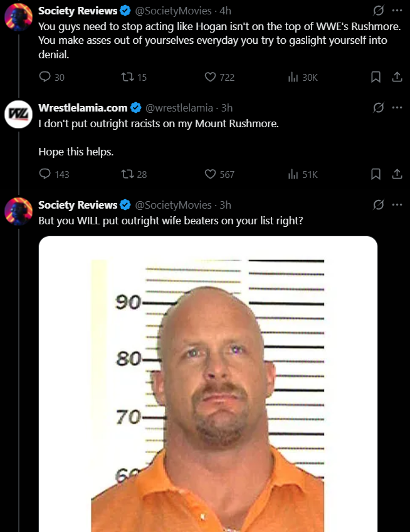View analytics showing 30K views
The image size is (410, 532).
coord(292,77)
